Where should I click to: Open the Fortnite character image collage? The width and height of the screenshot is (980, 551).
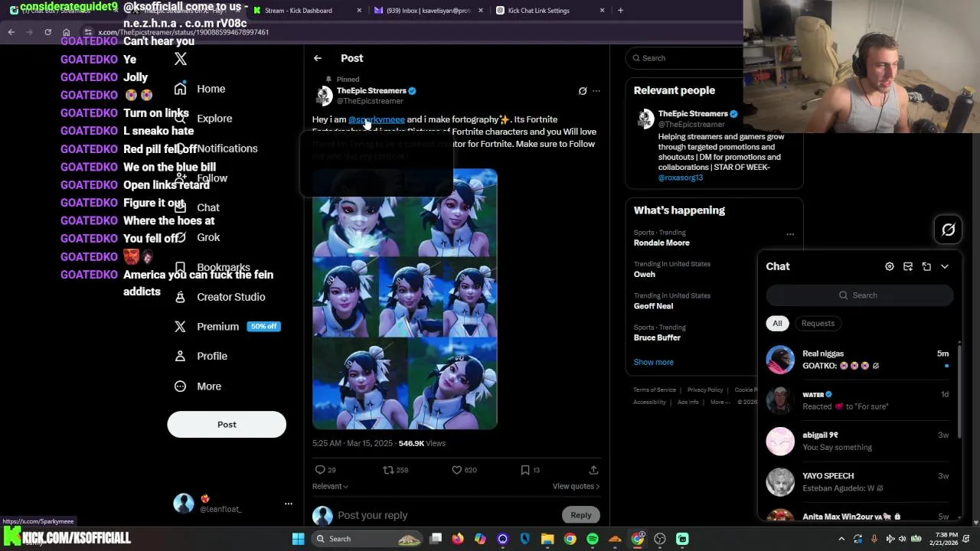(405, 299)
